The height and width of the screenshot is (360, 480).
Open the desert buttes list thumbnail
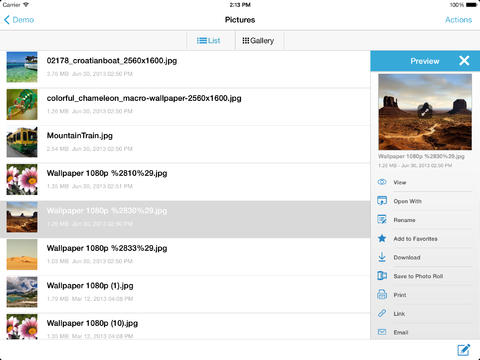click(x=22, y=217)
